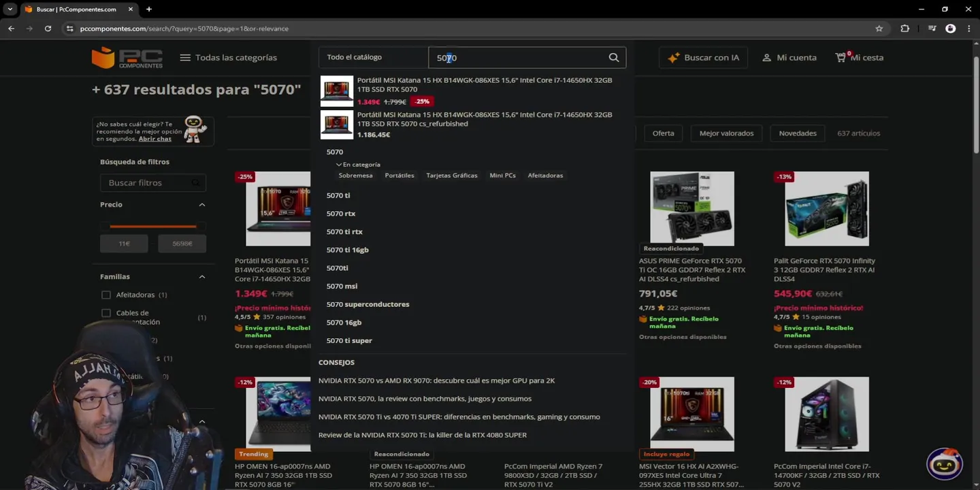Choose the '5070 superconductores' suggestion
Image resolution: width=980 pixels, height=490 pixels.
367,304
